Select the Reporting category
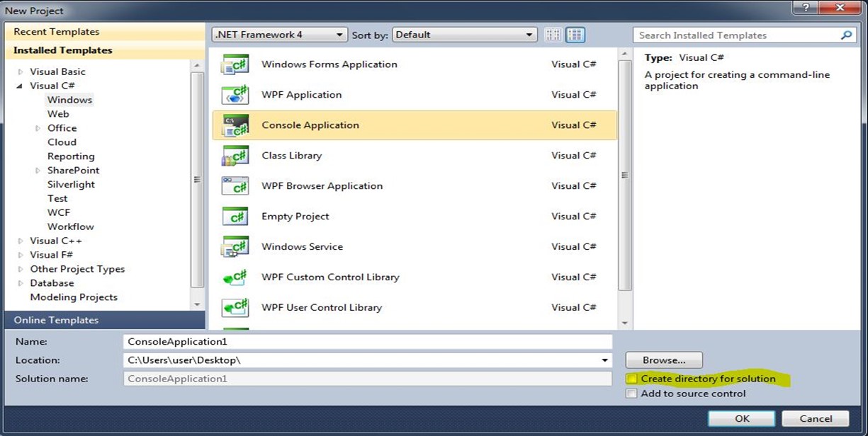 (71, 156)
